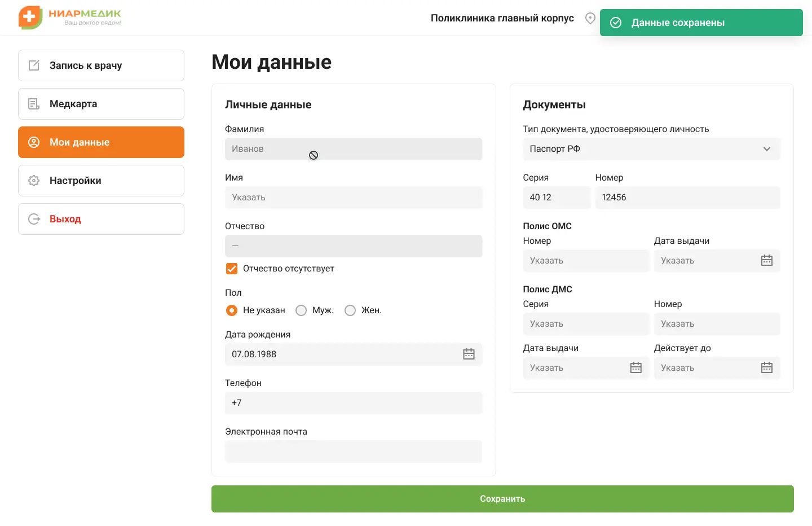The width and height of the screenshot is (812, 526).
Task: Select the Мои данные menu item
Action: [x=101, y=142]
